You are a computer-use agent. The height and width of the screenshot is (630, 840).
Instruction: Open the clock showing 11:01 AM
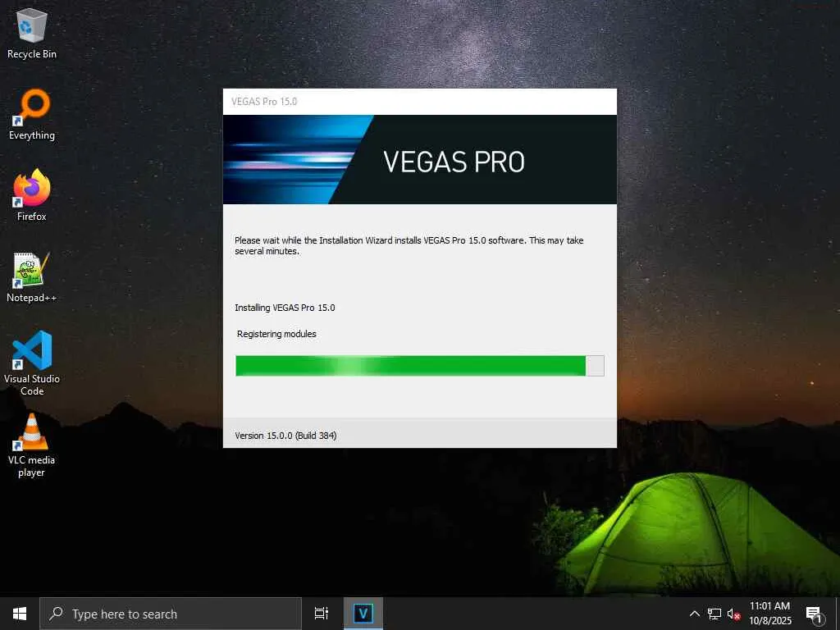pyautogui.click(x=769, y=614)
